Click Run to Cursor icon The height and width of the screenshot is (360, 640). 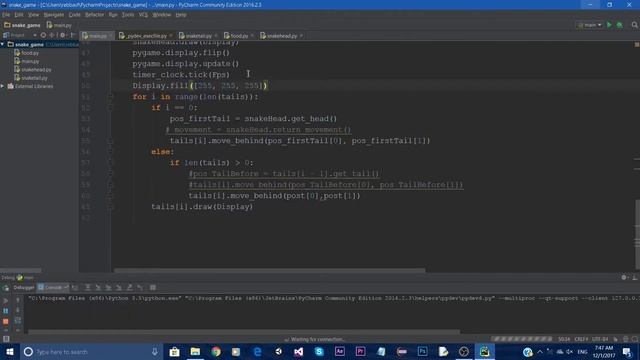(140, 288)
